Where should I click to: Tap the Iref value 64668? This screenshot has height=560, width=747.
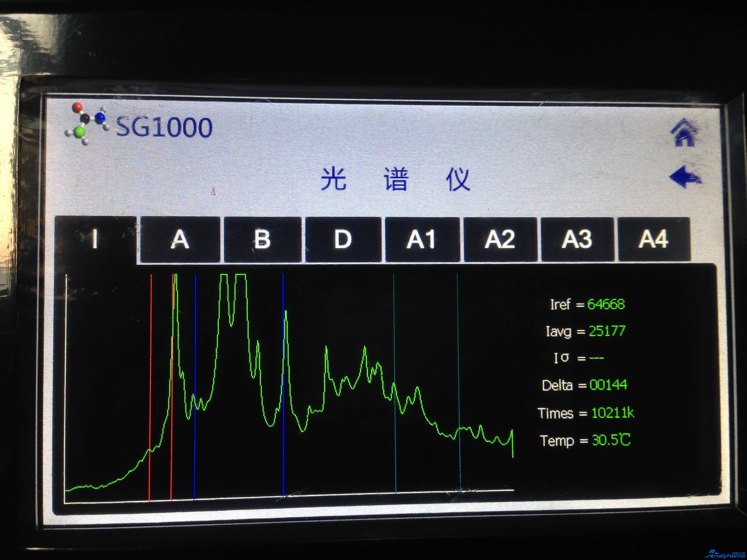[x=606, y=304]
